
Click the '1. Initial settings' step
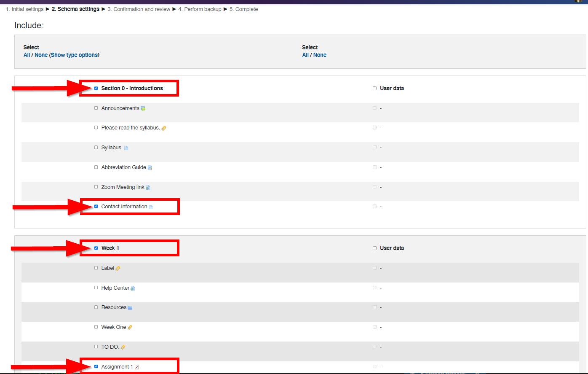coord(25,9)
